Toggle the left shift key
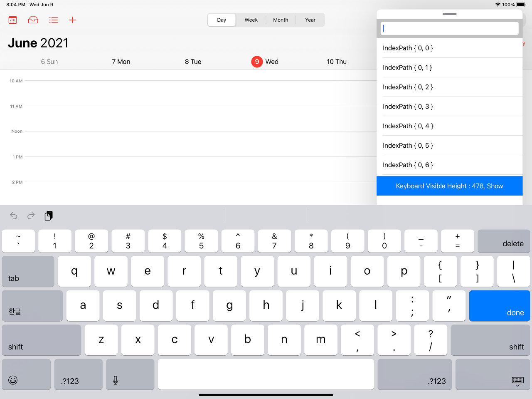532x399 pixels. point(42,340)
